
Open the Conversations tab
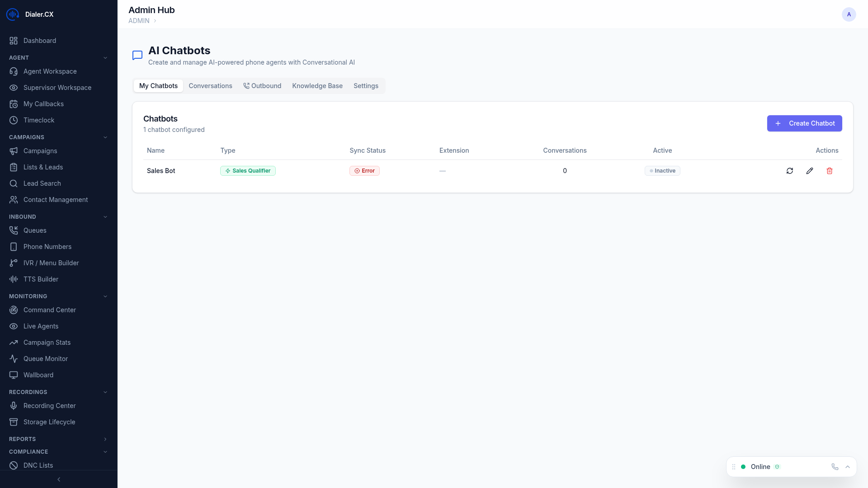(x=210, y=86)
